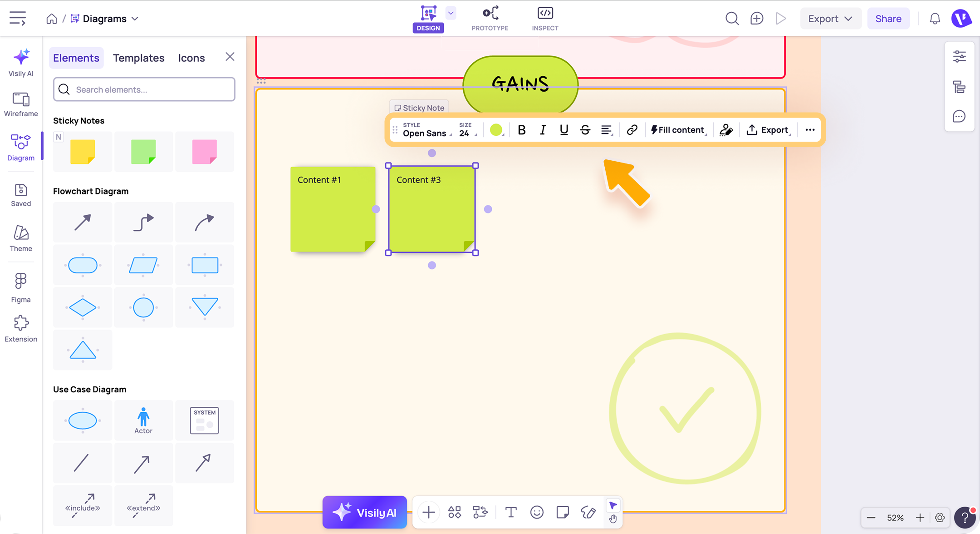
Task: Pick the green sticky note
Action: click(x=143, y=152)
